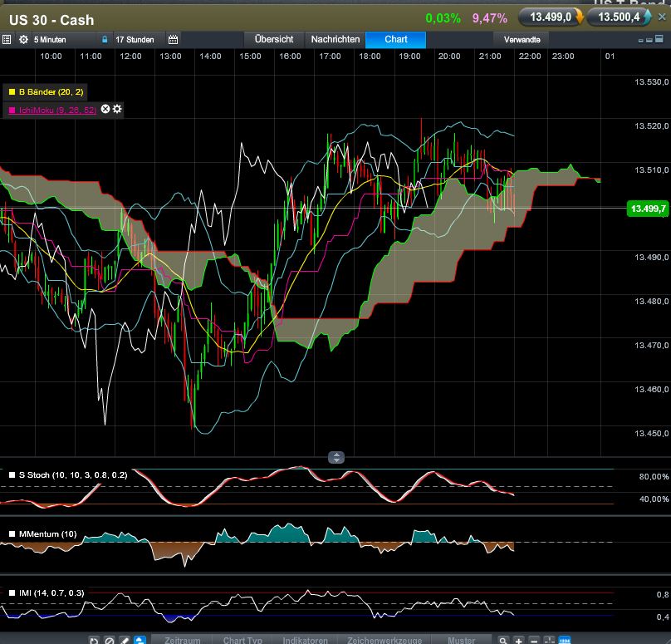Click the magnifier zoom icon
The image size is (671, 644).
503,641
